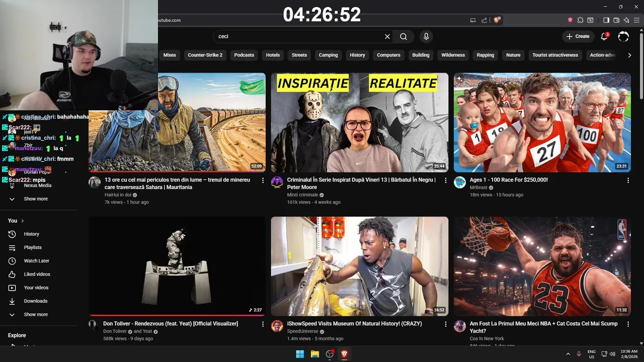Click the Create button

tap(578, 36)
